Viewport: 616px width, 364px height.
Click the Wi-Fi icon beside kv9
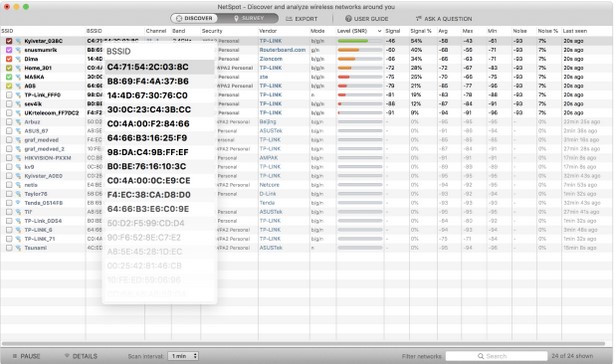[x=18, y=167]
